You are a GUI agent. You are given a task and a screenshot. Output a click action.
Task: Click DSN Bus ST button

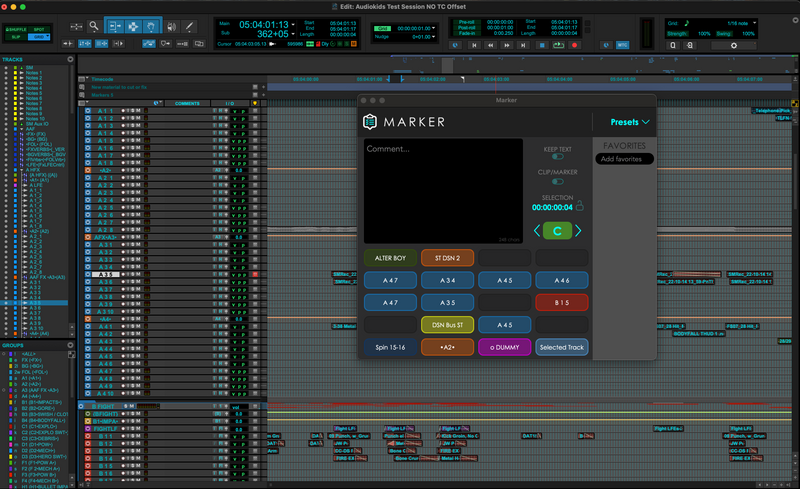click(447, 325)
